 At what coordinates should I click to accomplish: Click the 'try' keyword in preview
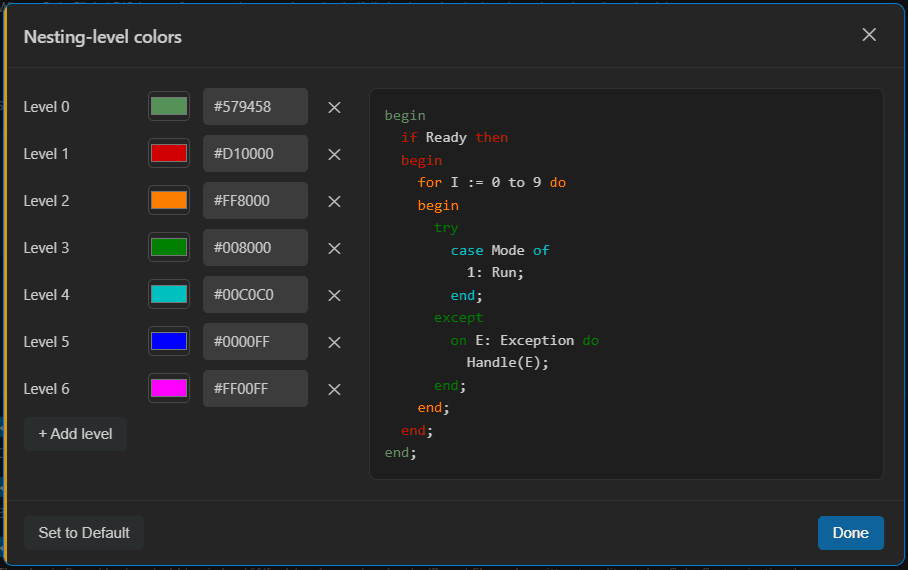coord(446,228)
